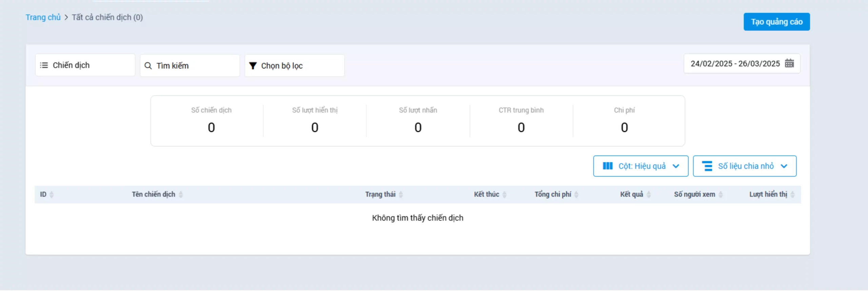Click the list icon beside Chiến dịch
This screenshot has width=868, height=291.
44,65
